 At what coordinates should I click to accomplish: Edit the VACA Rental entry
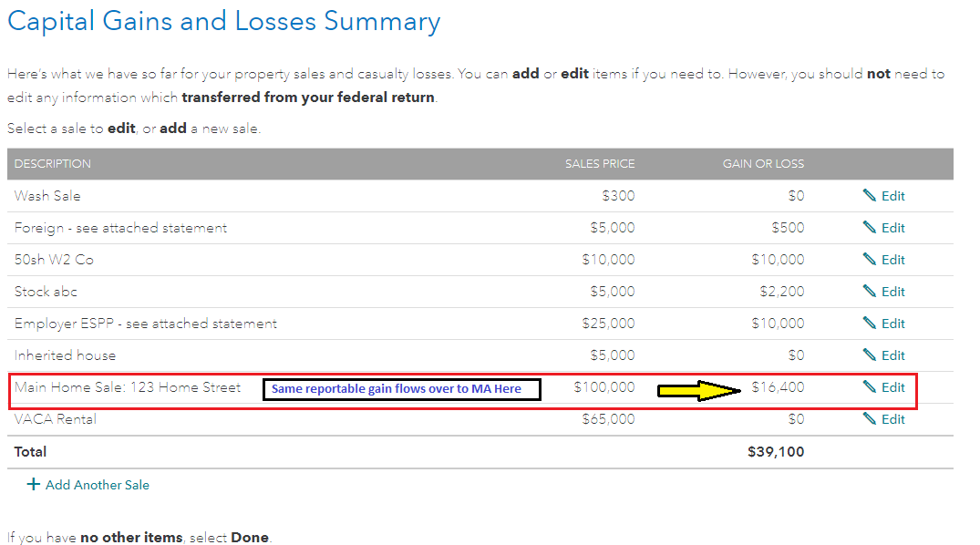point(892,419)
